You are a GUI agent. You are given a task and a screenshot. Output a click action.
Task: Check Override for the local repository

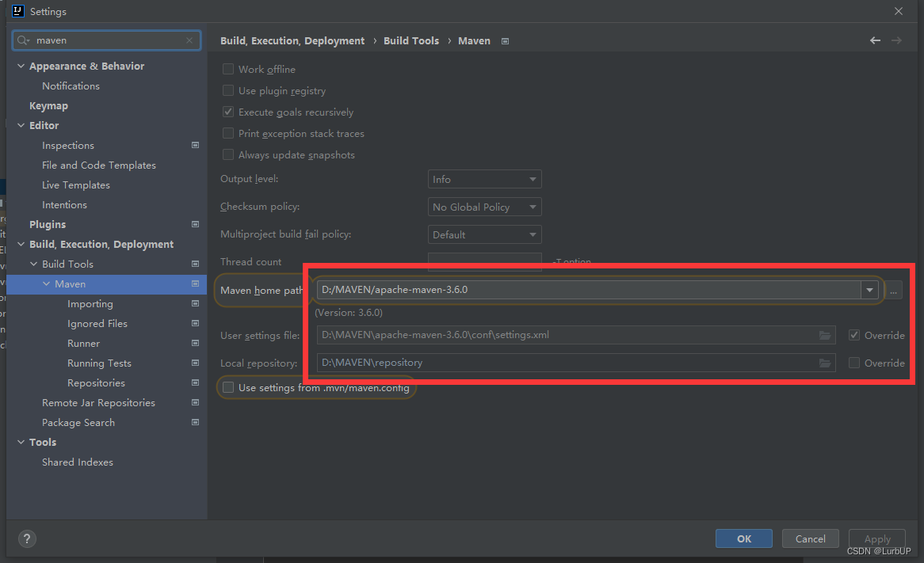pos(854,363)
